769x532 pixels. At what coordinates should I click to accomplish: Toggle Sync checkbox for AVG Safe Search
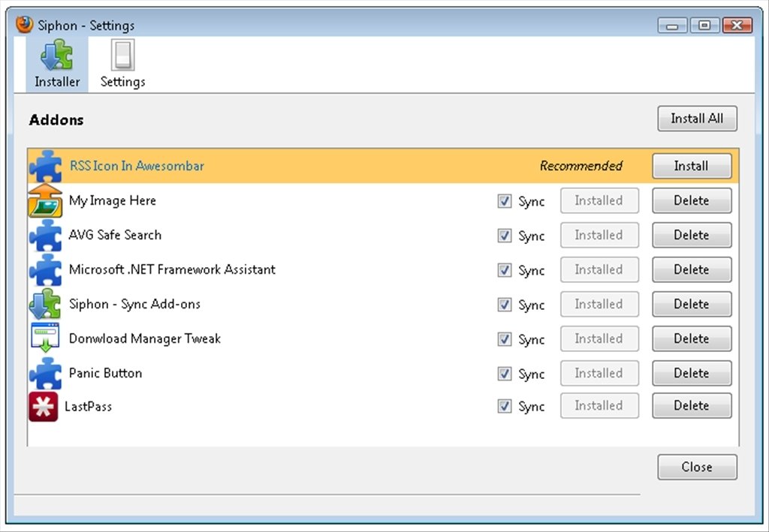[504, 236]
